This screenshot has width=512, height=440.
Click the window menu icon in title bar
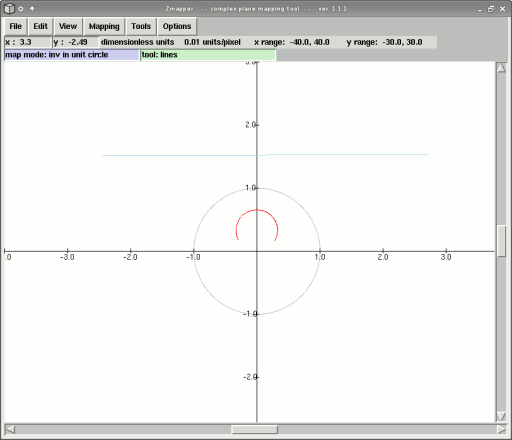click(x=9, y=9)
